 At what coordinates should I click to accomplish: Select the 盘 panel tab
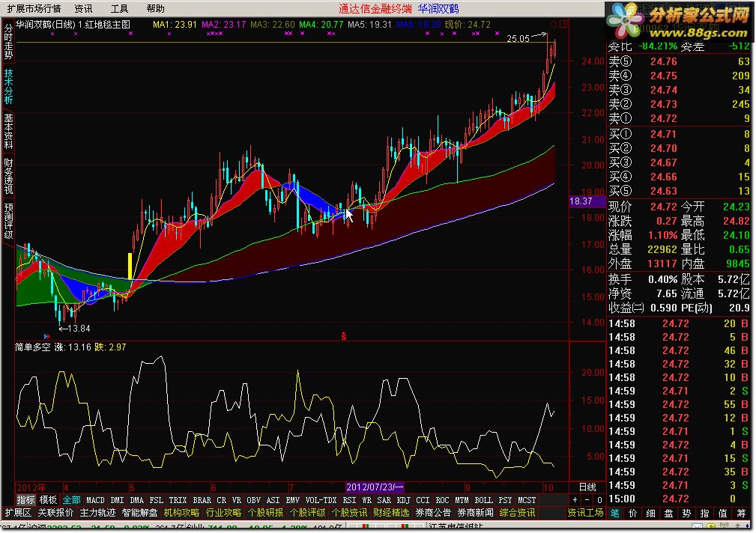669,514
